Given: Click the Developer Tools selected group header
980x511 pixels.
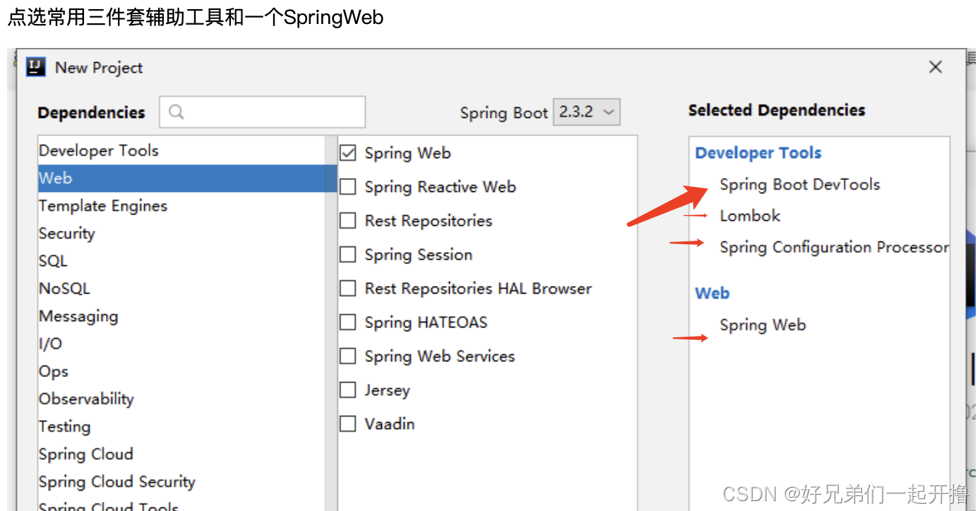Looking at the screenshot, I should tap(758, 152).
